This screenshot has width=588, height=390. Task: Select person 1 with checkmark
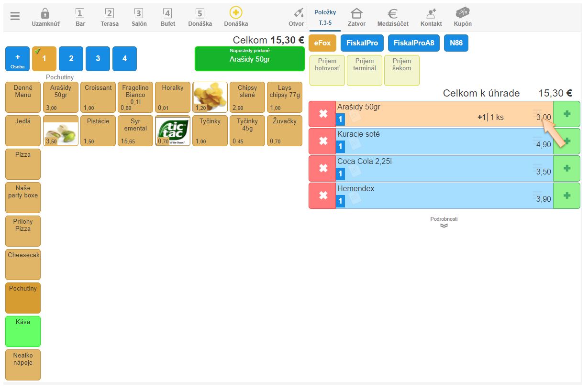[x=44, y=59]
